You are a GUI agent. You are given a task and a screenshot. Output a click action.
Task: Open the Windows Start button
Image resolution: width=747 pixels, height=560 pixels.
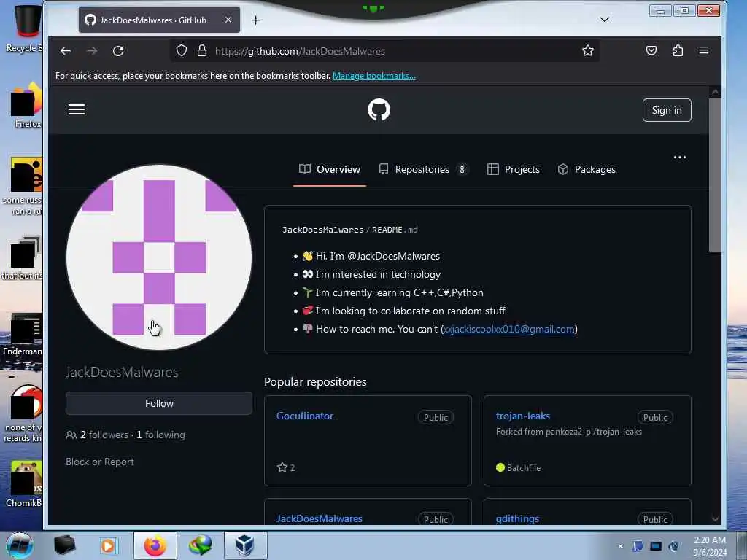coord(20,545)
